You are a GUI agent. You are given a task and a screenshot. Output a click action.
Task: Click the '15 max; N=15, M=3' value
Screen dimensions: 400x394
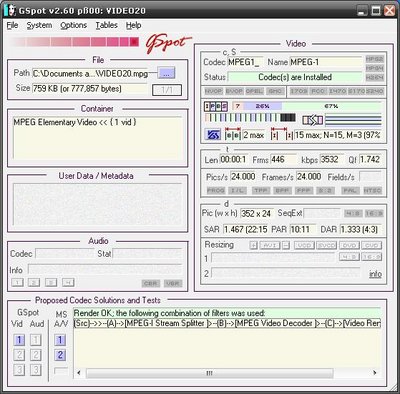click(x=337, y=135)
